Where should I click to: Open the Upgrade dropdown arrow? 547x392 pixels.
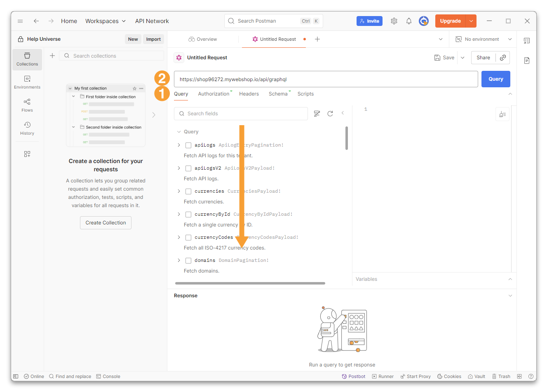coord(471,21)
